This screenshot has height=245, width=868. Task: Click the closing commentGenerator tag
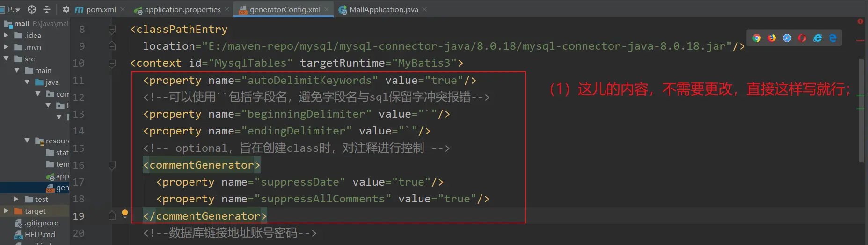coord(205,216)
